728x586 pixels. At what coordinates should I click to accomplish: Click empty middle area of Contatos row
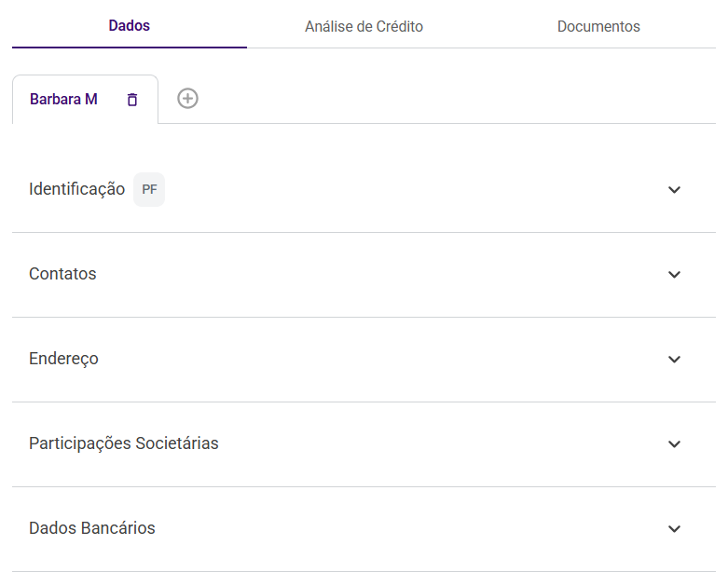click(x=373, y=274)
